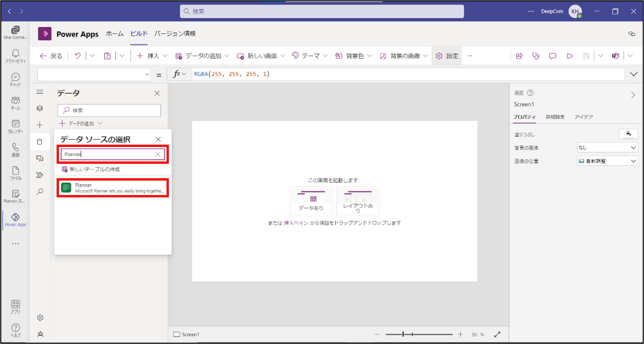Open the virtual agent icon at bottom left
Screen dimensions: 644x344
click(40, 334)
